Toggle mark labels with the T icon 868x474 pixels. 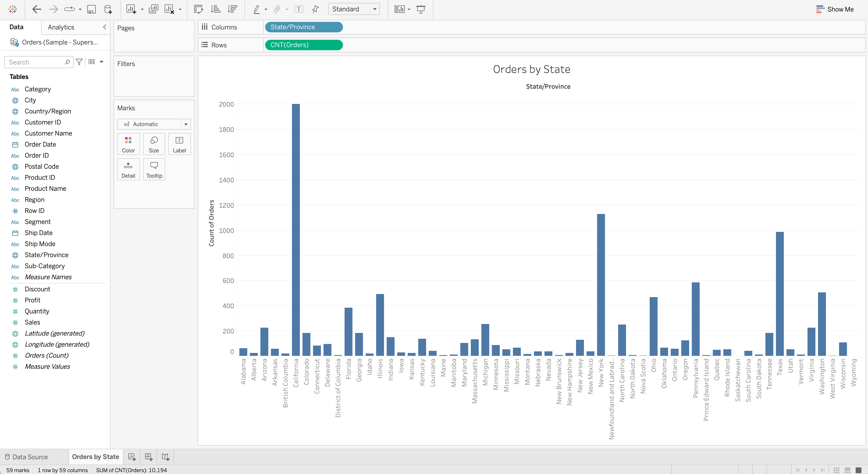pos(299,9)
